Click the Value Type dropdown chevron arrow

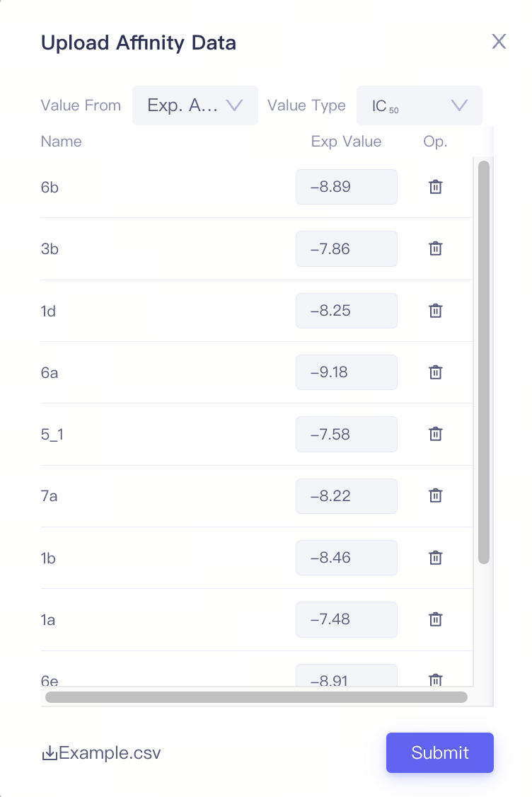[459, 105]
